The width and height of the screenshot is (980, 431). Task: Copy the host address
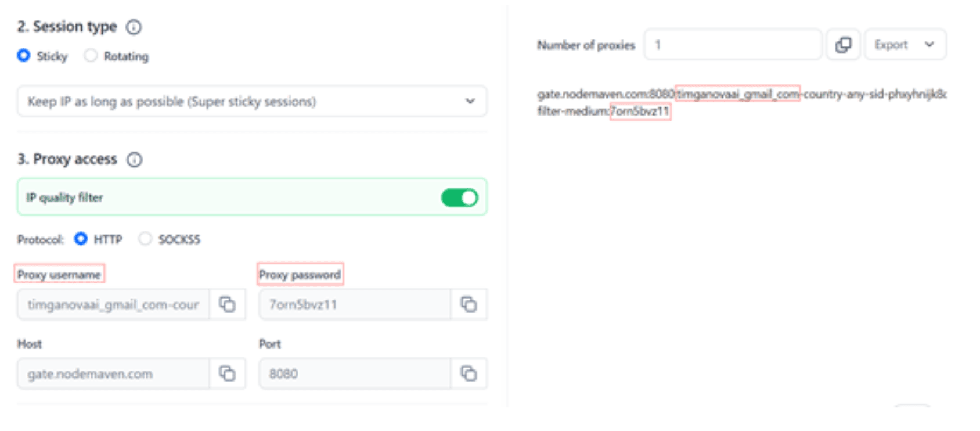click(x=227, y=373)
